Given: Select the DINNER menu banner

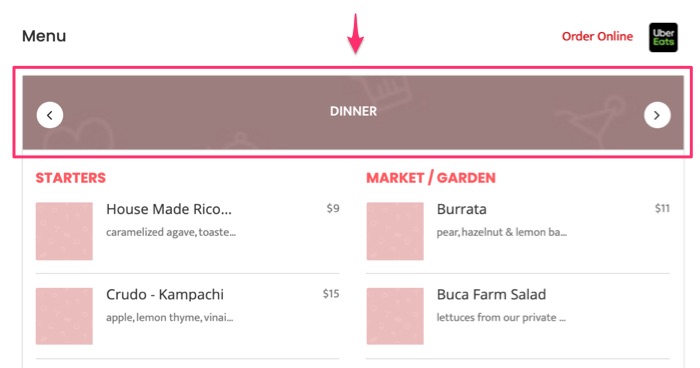Looking at the screenshot, I should coord(353,112).
